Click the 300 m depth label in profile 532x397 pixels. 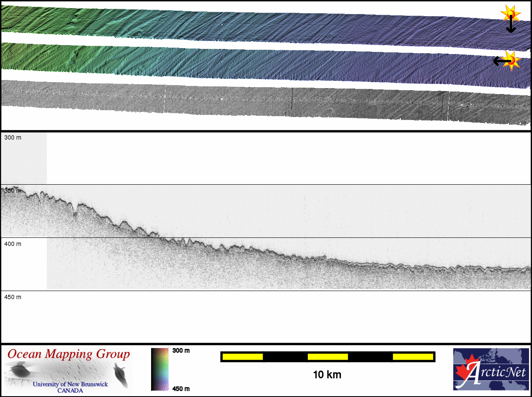click(13, 138)
